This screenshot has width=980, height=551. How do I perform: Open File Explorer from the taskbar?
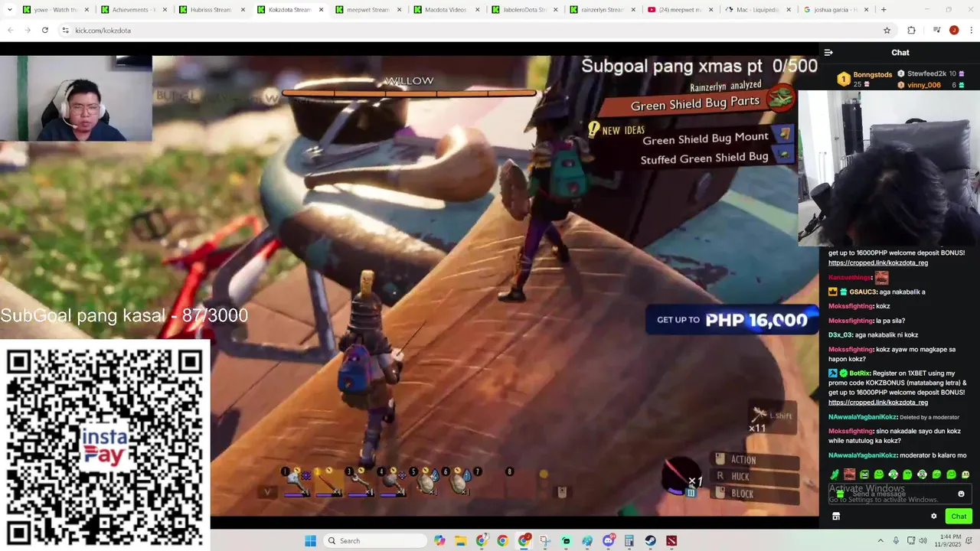point(461,541)
